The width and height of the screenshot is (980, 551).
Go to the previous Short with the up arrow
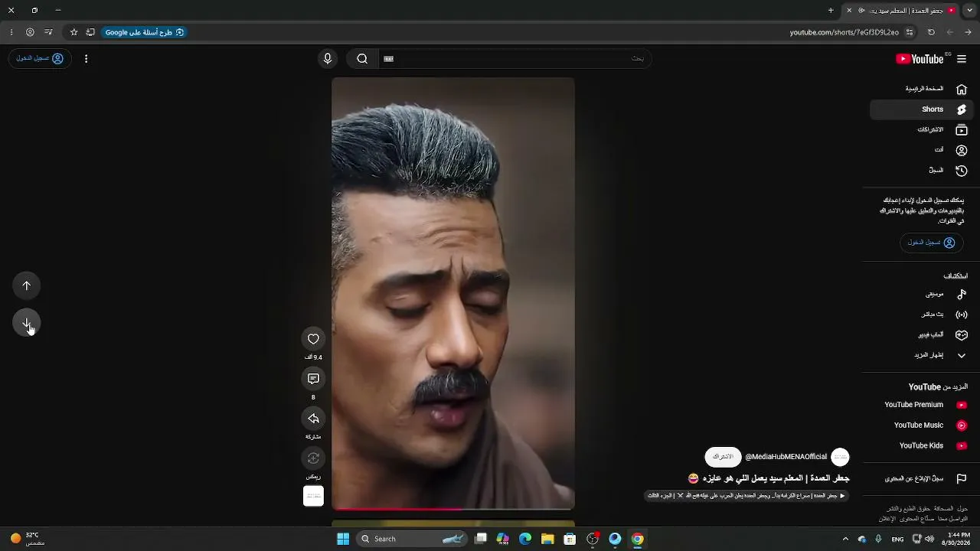pos(27,285)
